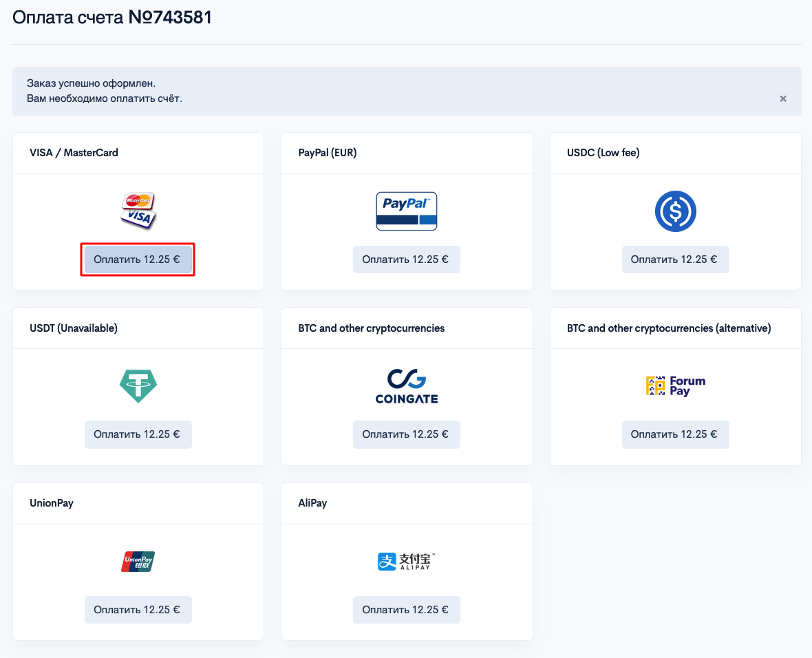812x658 pixels.
Task: Dismiss the order success notification
Action: (x=783, y=98)
